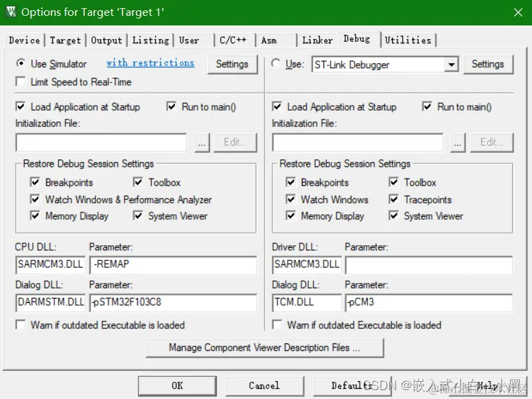Click hardware Initialization File field
The width and height of the screenshot is (532, 399).
tap(358, 143)
